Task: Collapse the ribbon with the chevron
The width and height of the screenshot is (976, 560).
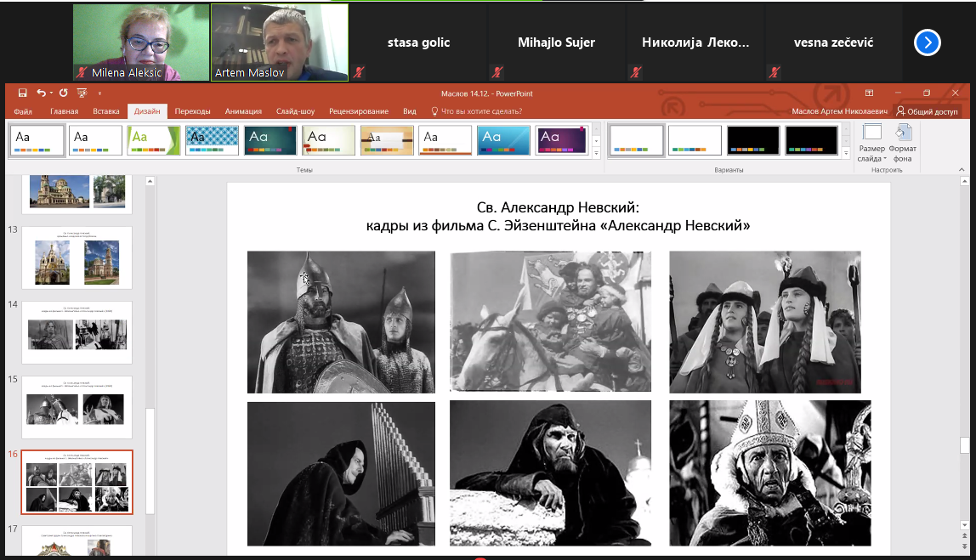Action: point(962,169)
